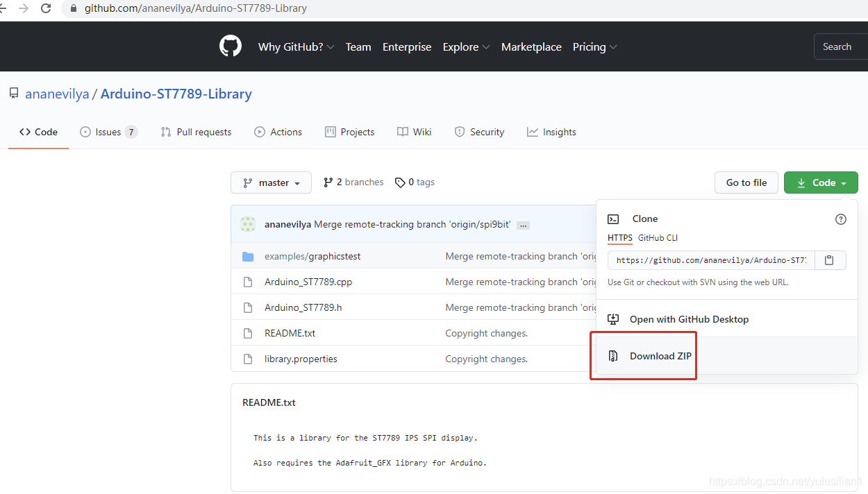
Task: Click the folder icon for examples/graphicstest
Action: [248, 257]
